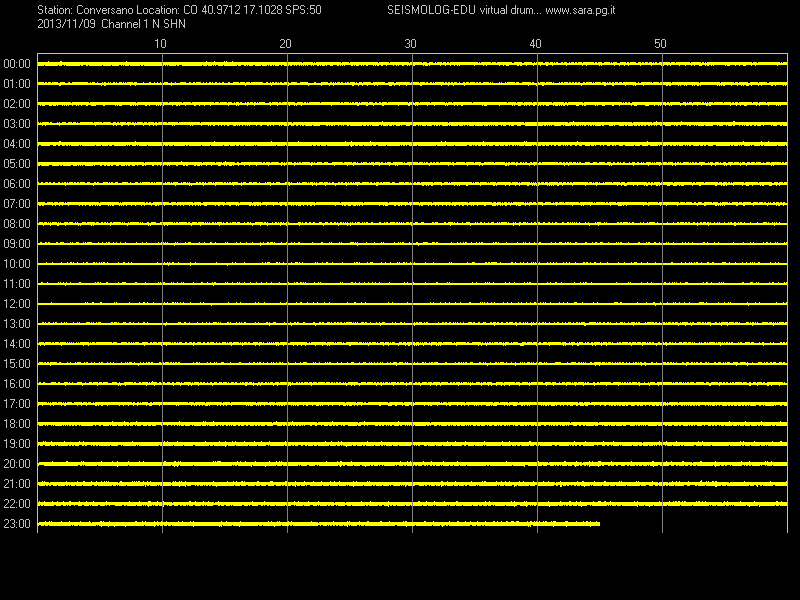Select the 13:00 hour label
800x600 pixels.
point(17,323)
